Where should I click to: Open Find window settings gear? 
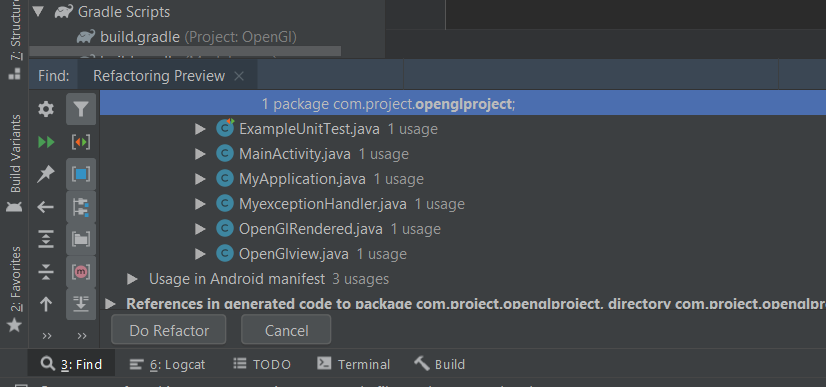(x=46, y=110)
